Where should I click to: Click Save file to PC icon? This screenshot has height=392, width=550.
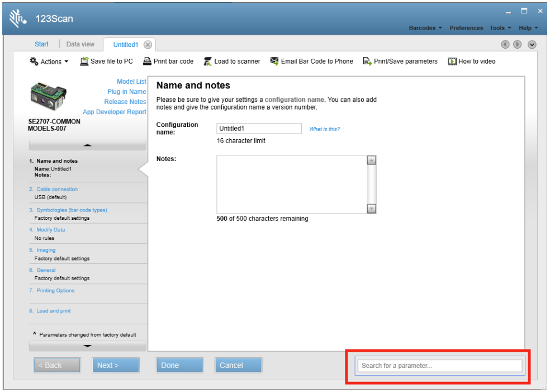click(x=84, y=62)
